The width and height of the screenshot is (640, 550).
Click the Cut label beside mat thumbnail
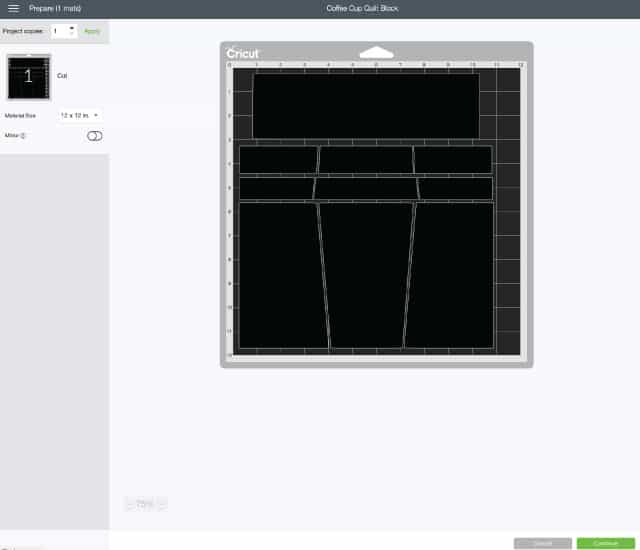pos(62,75)
